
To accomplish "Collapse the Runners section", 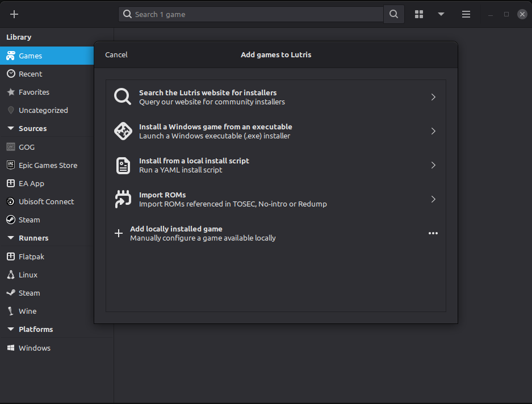I will click(10, 238).
